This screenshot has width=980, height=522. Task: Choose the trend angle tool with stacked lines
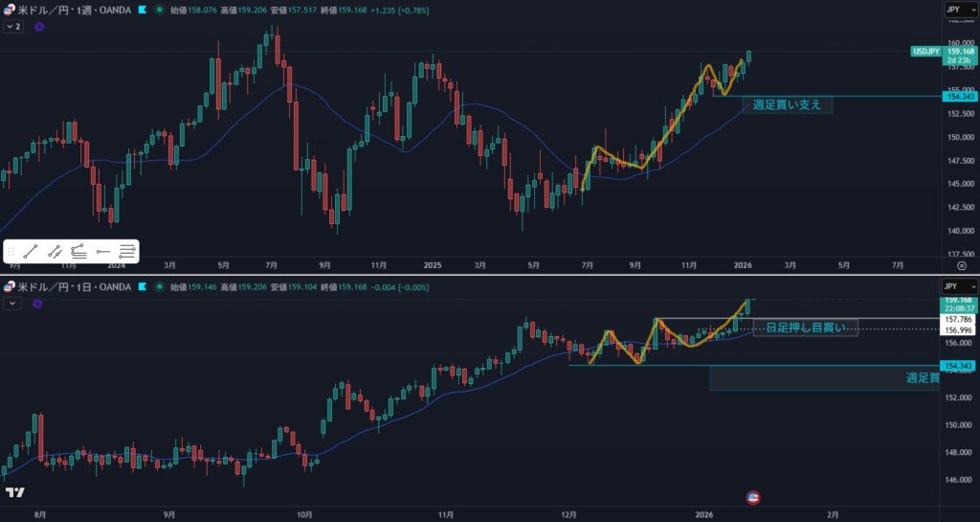pos(78,252)
